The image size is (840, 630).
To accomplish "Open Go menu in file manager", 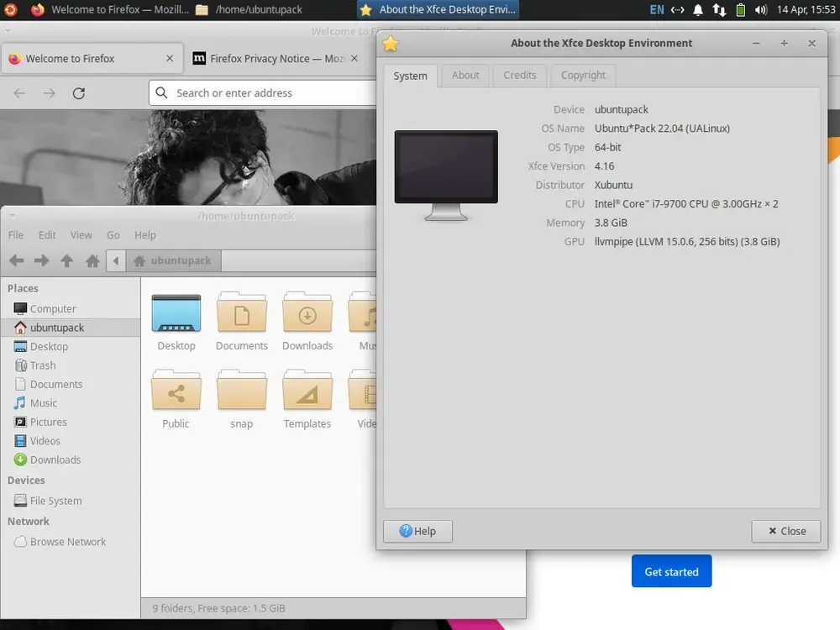I will [x=113, y=235].
